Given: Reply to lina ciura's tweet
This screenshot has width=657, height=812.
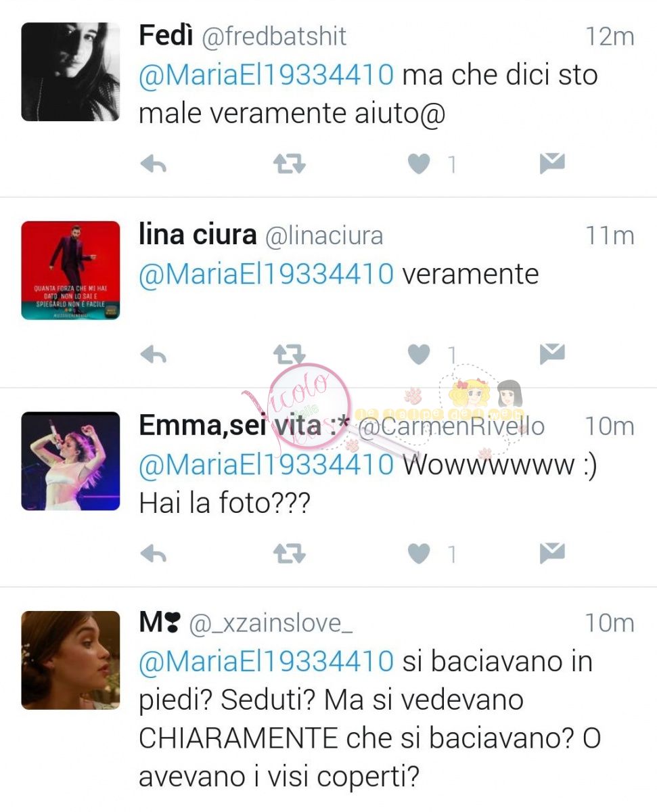Looking at the screenshot, I should tap(154, 355).
